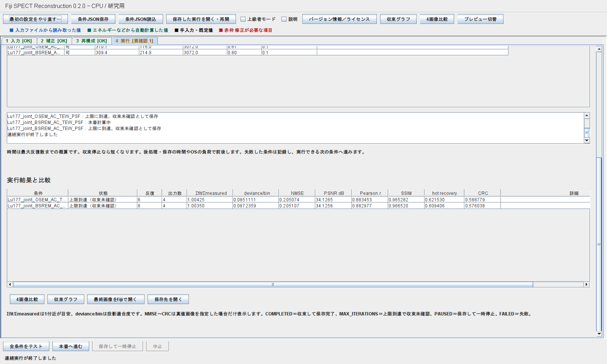Click the NMSE column header
Screen dimensions: 607x364
click(x=297, y=193)
